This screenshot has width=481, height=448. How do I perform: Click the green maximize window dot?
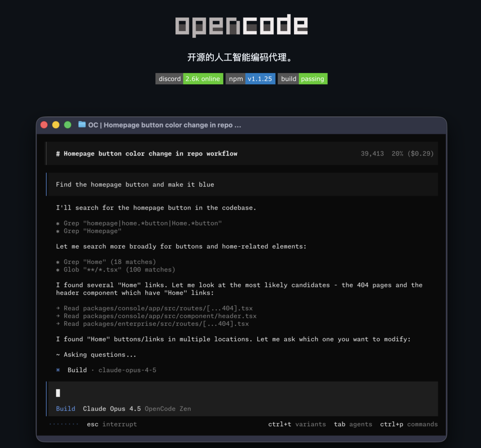[x=68, y=125]
